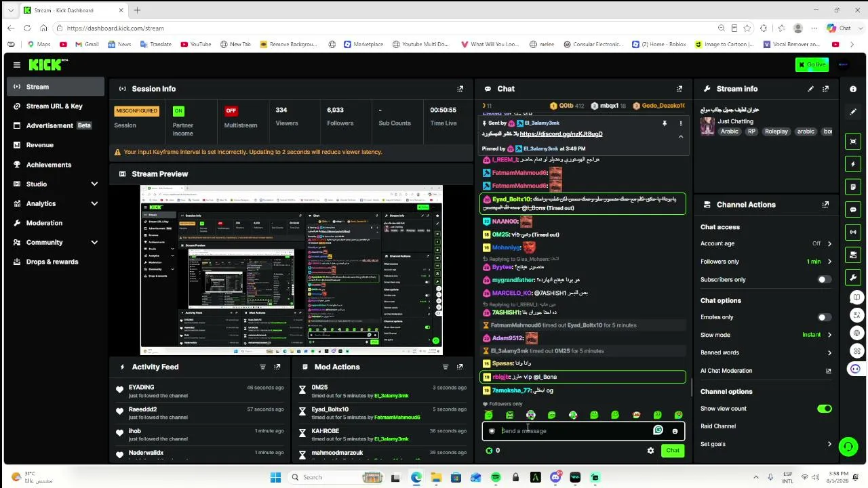Open Slow mode options chevron
Viewport: 868px width, 488px height.
coord(829,335)
